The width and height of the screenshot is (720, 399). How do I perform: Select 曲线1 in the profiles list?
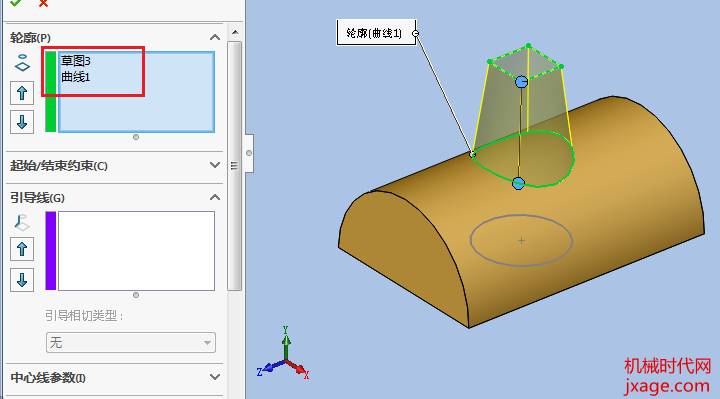pyautogui.click(x=76, y=77)
